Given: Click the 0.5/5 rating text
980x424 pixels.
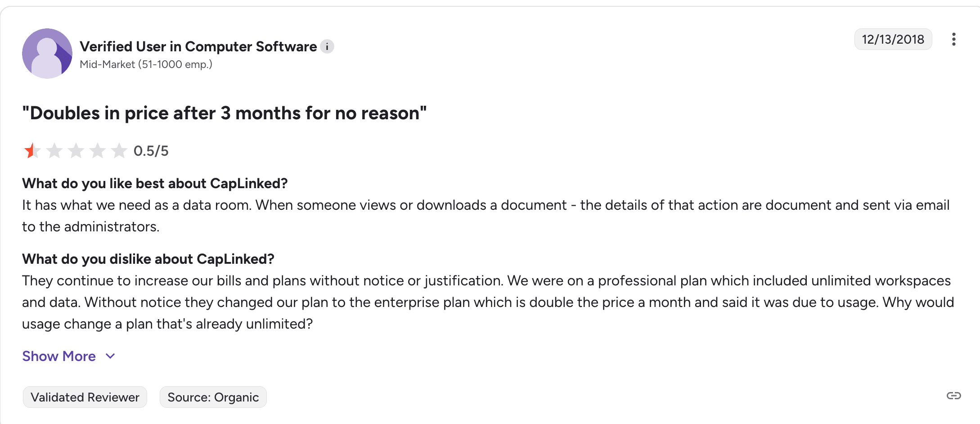Looking at the screenshot, I should (151, 151).
